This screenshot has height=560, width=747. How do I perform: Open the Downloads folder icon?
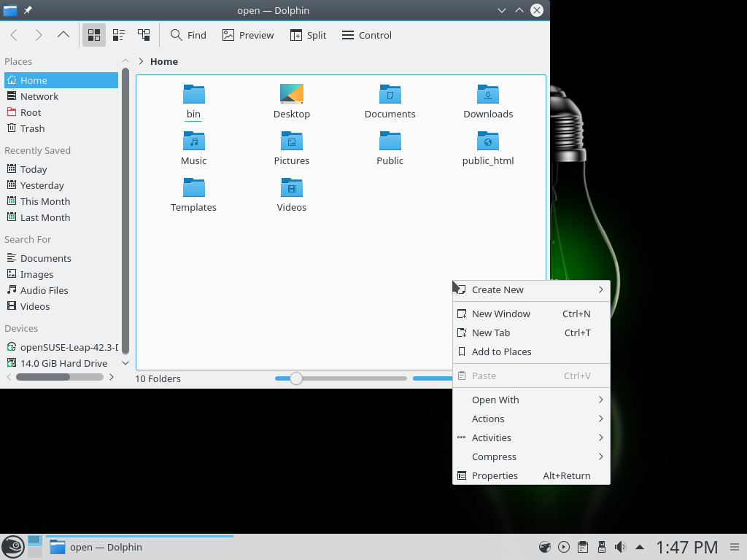488,95
